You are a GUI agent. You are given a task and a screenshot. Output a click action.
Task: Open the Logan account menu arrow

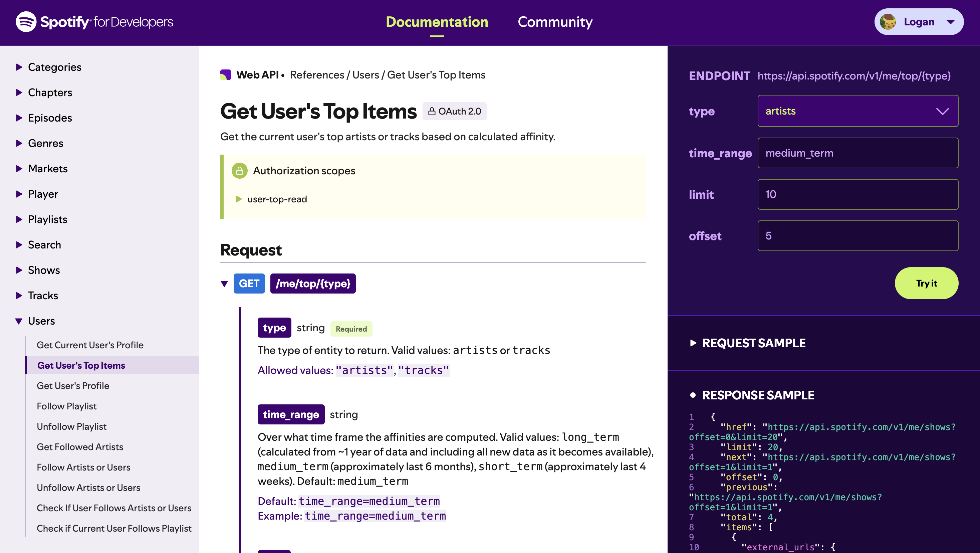[x=950, y=22]
